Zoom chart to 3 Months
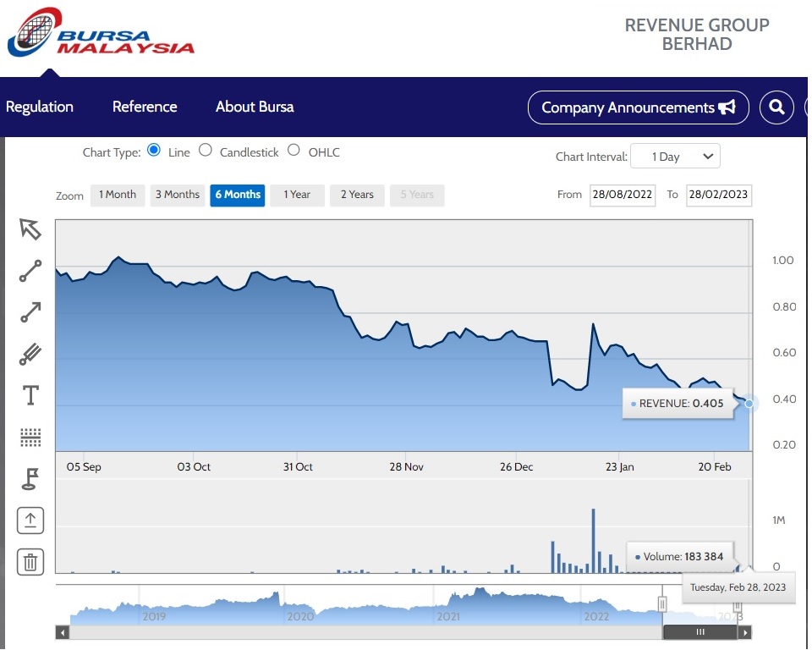Image resolution: width=812 pixels, height=650 pixels. (178, 195)
